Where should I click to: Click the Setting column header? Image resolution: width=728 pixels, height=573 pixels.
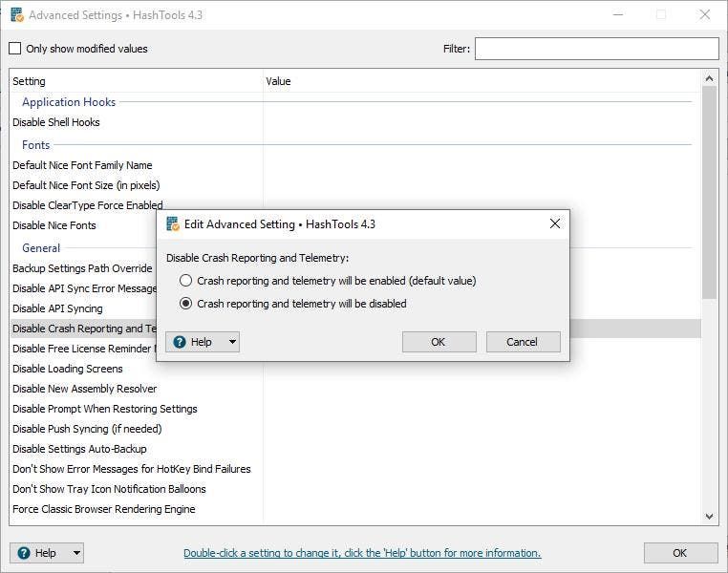pos(136,81)
